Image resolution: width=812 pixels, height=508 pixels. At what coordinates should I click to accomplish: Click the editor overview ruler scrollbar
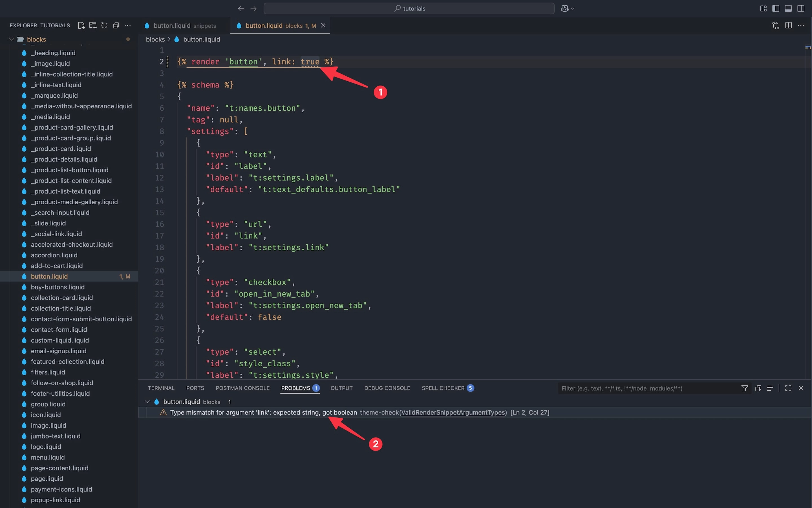(x=808, y=212)
